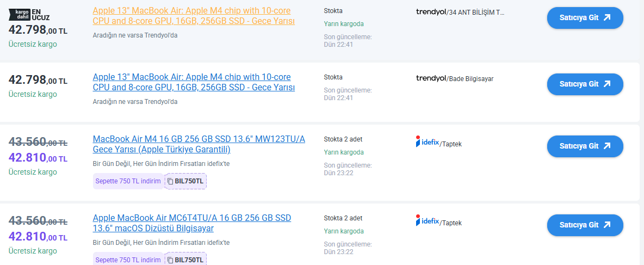Click the Ücretsiz kargo label on the 34 ANT BİLİŞİM row
Screen dimensions: 644x265
(33, 44)
